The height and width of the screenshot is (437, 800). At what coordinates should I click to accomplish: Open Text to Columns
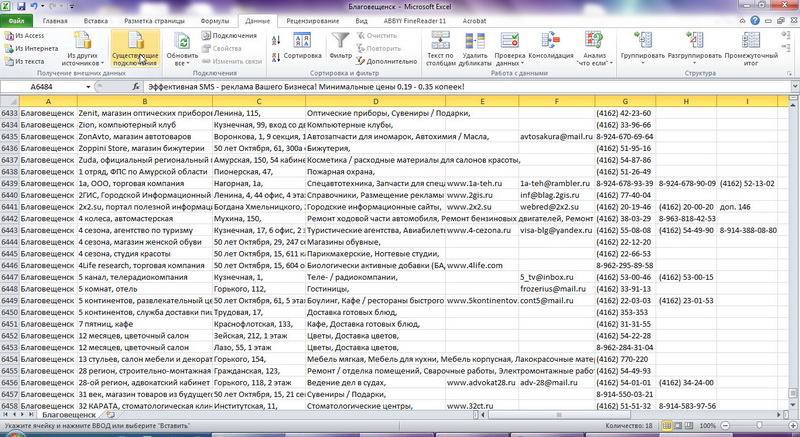click(x=440, y=49)
